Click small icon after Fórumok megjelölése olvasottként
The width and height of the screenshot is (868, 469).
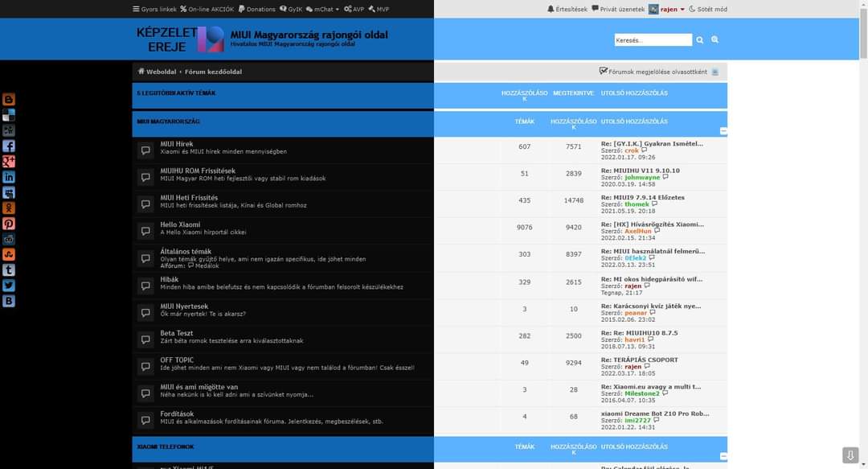[714, 72]
